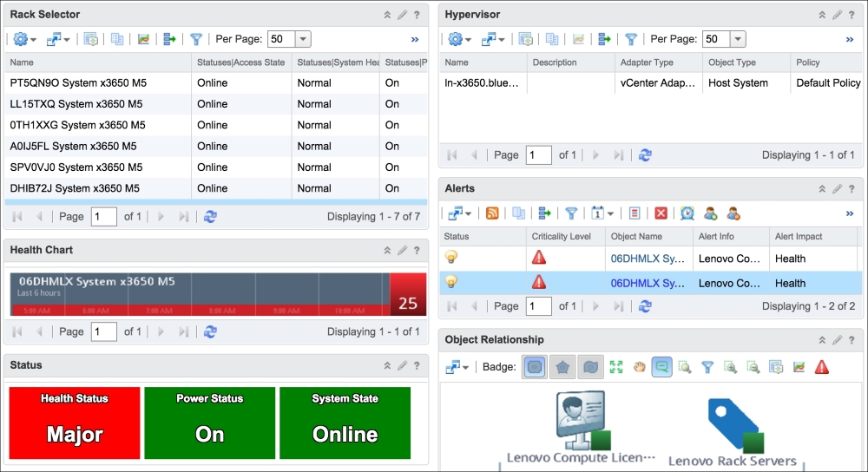The height and width of the screenshot is (472, 868).
Task: Select the PT5QN9O System x3650 M5 row
Action: 216,83
